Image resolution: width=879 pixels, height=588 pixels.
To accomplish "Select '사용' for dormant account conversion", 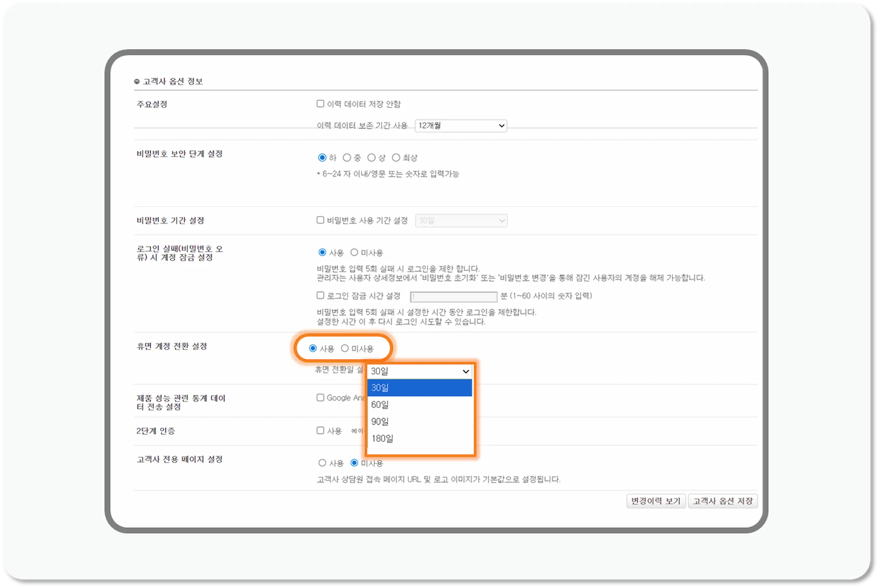I will 312,348.
